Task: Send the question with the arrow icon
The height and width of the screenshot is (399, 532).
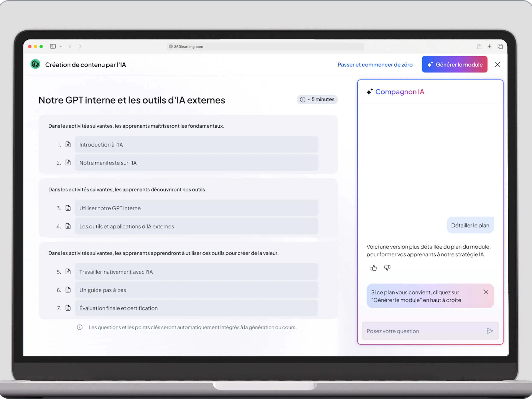Action: point(490,331)
